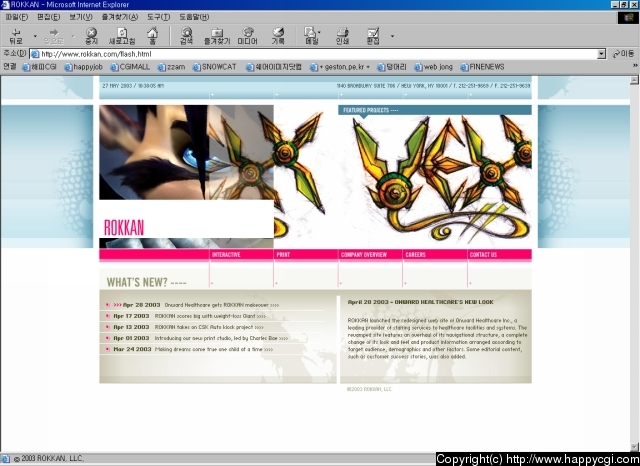Open the 편집(E) menu
This screenshot has height=466, width=640.
49,17
